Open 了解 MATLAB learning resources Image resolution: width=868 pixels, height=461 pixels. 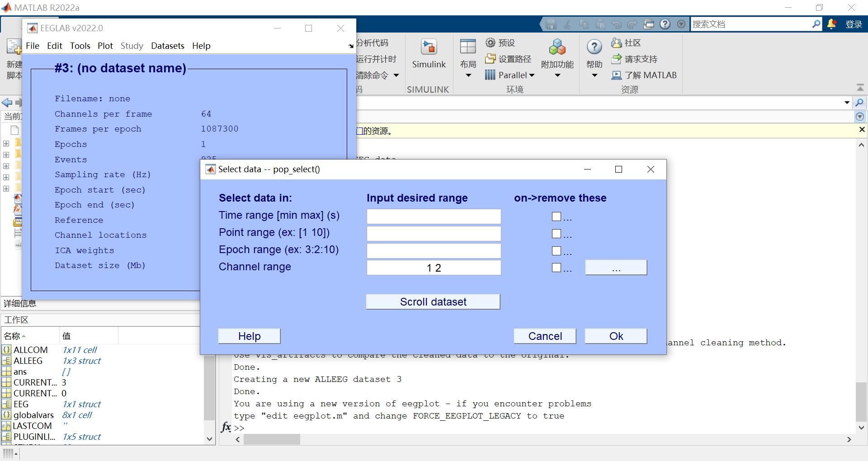click(x=644, y=75)
